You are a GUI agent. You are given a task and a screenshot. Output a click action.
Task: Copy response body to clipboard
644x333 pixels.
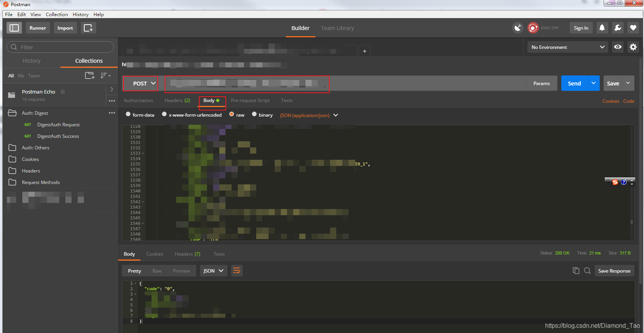576,271
